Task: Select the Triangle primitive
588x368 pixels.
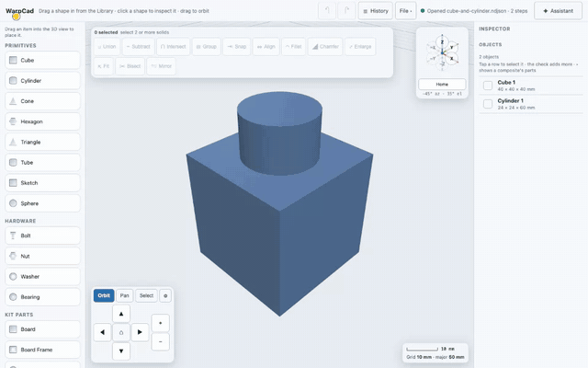Action: pos(42,142)
